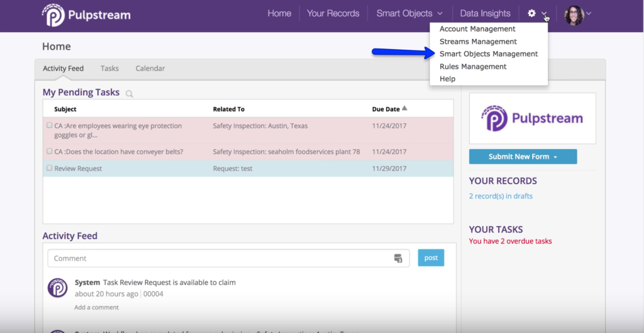Click the Pulpstream banner image in sidebar

click(532, 118)
